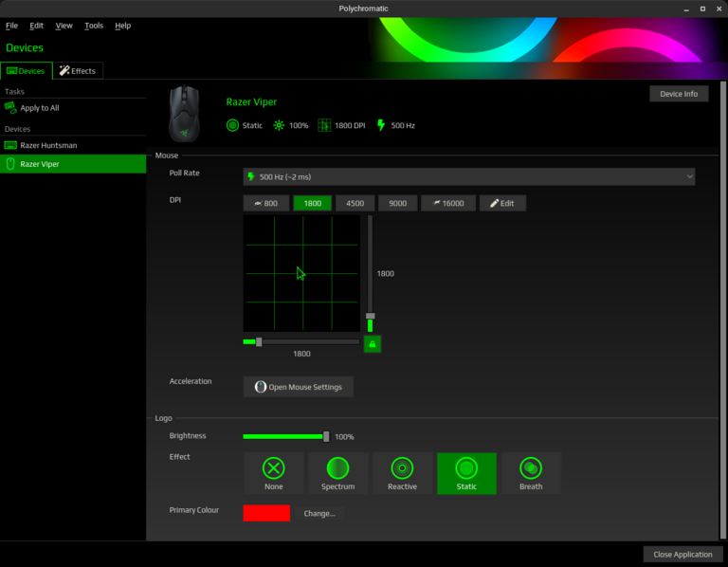
Task: Select the 1800 DPI preset
Action: click(313, 204)
